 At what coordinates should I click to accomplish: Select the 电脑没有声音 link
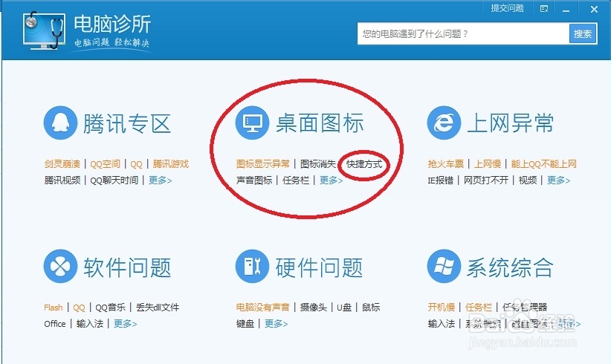coord(263,308)
